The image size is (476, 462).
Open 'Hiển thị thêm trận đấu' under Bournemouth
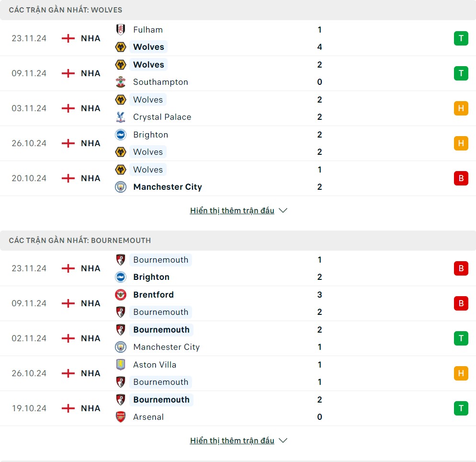[x=232, y=440]
